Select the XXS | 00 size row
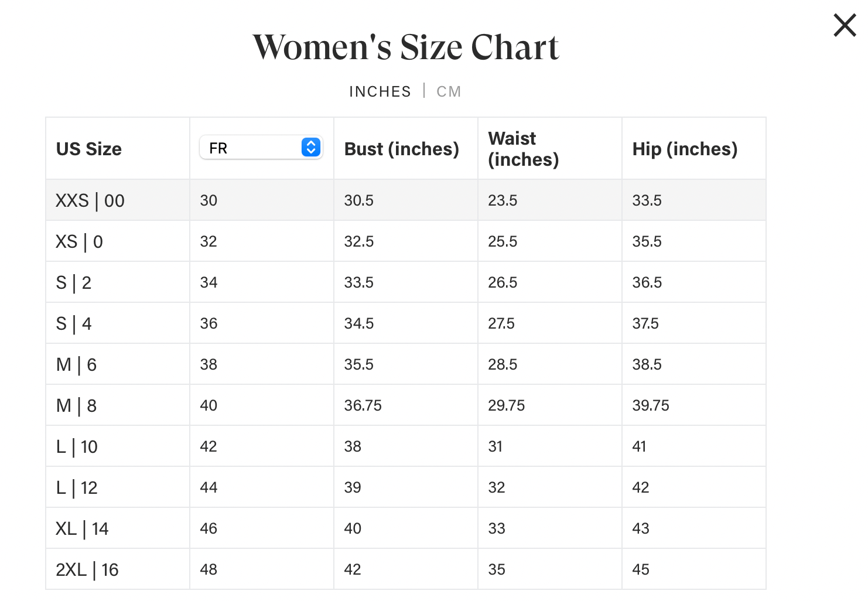This screenshot has height=601, width=868. point(90,201)
